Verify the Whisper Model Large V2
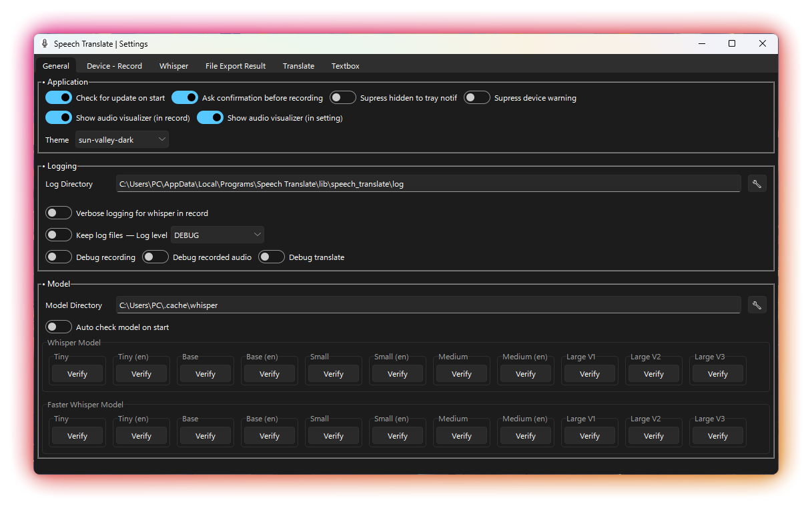Image resolution: width=812 pixels, height=508 pixels. [x=654, y=374]
